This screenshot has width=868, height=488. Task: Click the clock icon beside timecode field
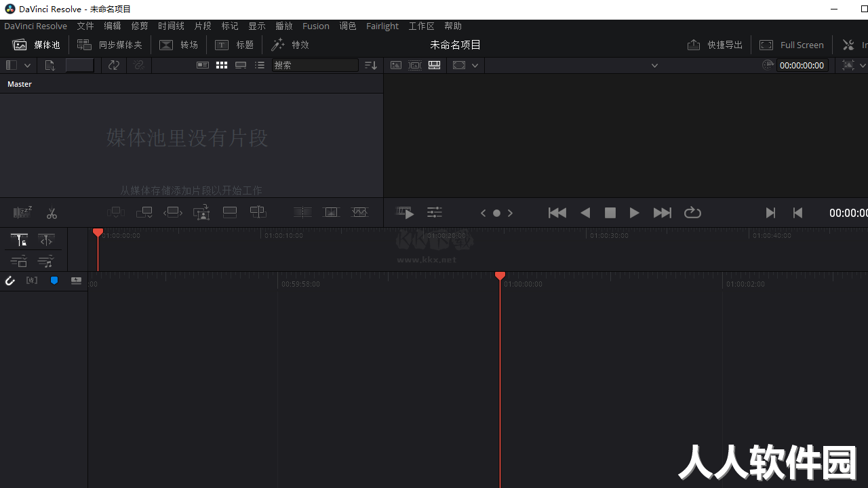(768, 65)
